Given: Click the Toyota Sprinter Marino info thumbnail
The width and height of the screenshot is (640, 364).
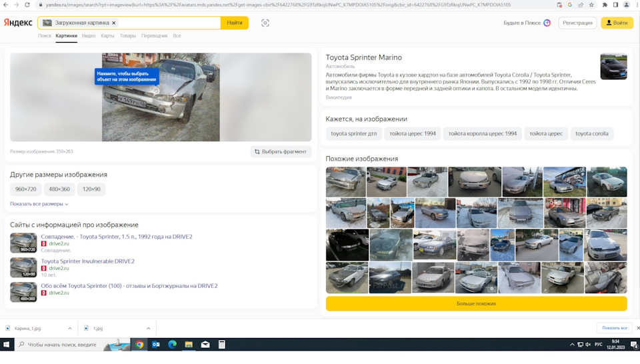Looking at the screenshot, I should tap(613, 66).
